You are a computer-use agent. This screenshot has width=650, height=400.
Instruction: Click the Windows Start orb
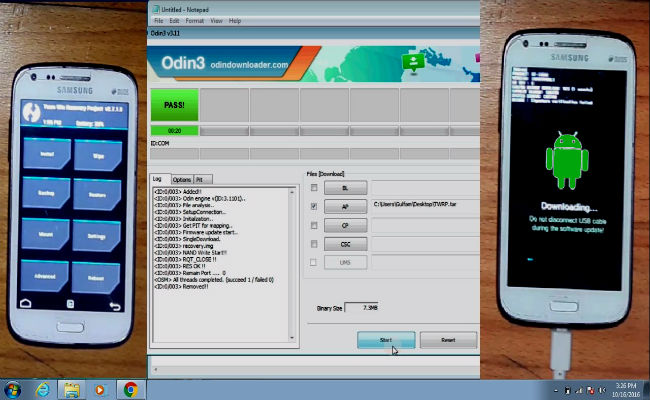[x=13, y=388]
